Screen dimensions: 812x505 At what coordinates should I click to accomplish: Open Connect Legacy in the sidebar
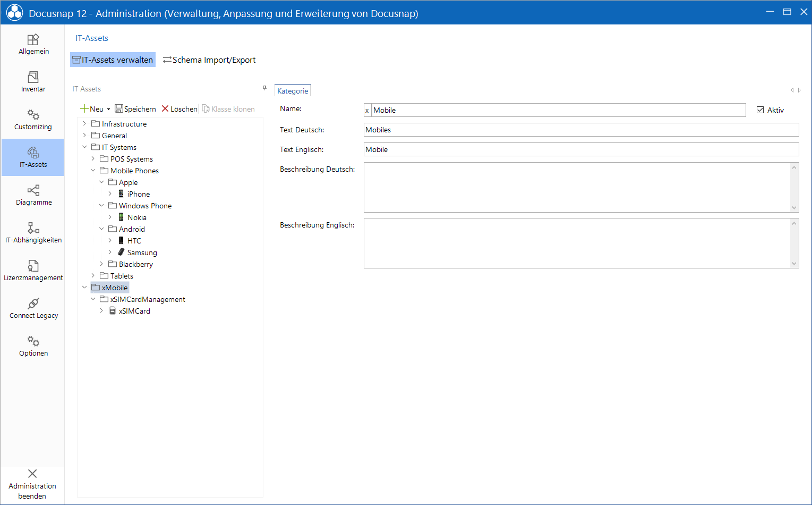pos(33,308)
